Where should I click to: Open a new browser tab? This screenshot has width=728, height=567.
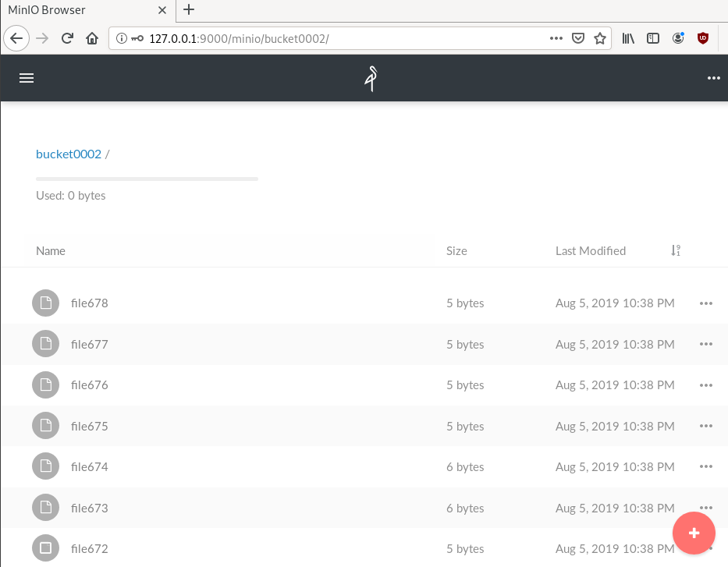pyautogui.click(x=188, y=10)
